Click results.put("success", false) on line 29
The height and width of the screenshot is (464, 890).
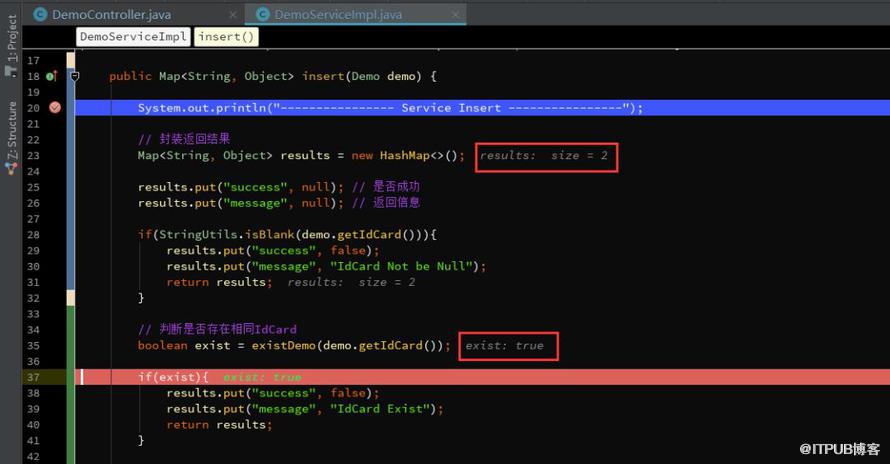click(273, 250)
